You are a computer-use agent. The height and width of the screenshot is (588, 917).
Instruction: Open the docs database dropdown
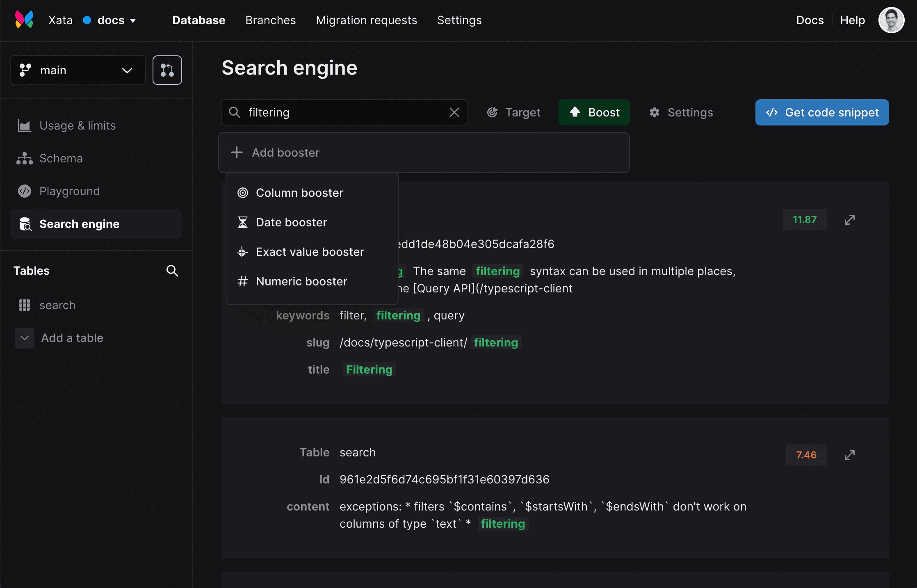pos(109,20)
